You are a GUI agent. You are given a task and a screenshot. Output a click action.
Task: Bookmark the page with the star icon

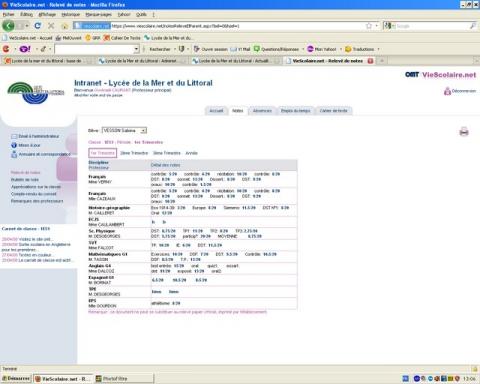click(369, 26)
